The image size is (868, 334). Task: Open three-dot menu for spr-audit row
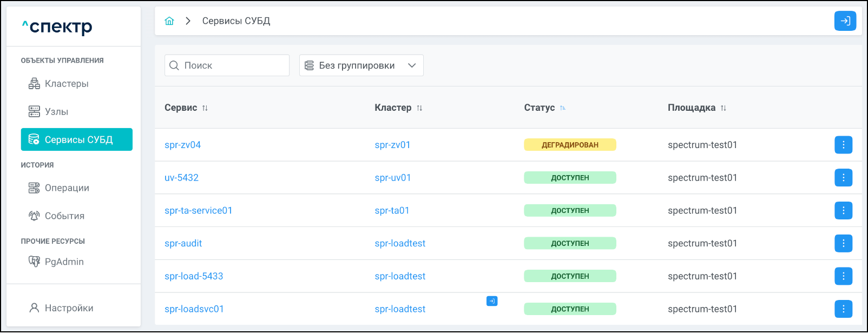point(843,243)
